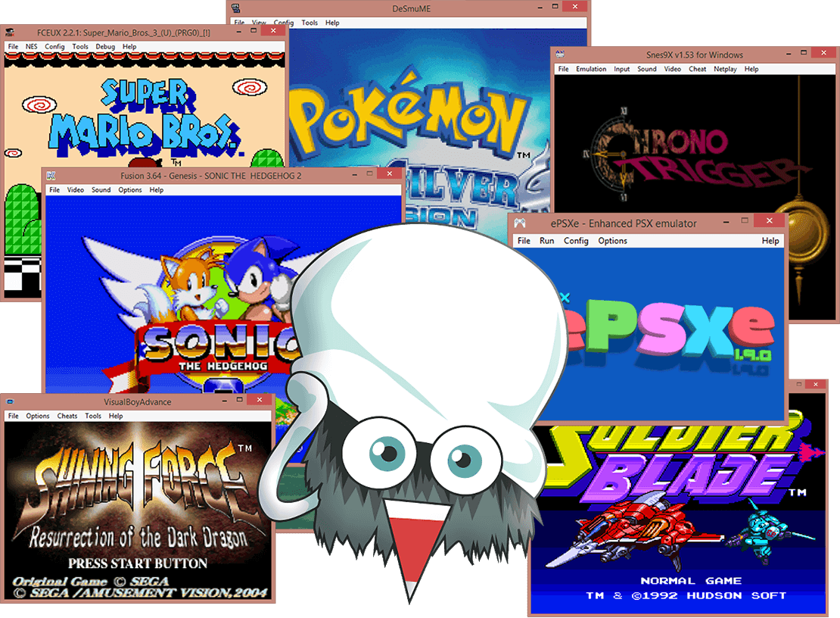Open the Help menu in ePSXe
Viewport: 840px width, 618px height.
click(x=770, y=240)
